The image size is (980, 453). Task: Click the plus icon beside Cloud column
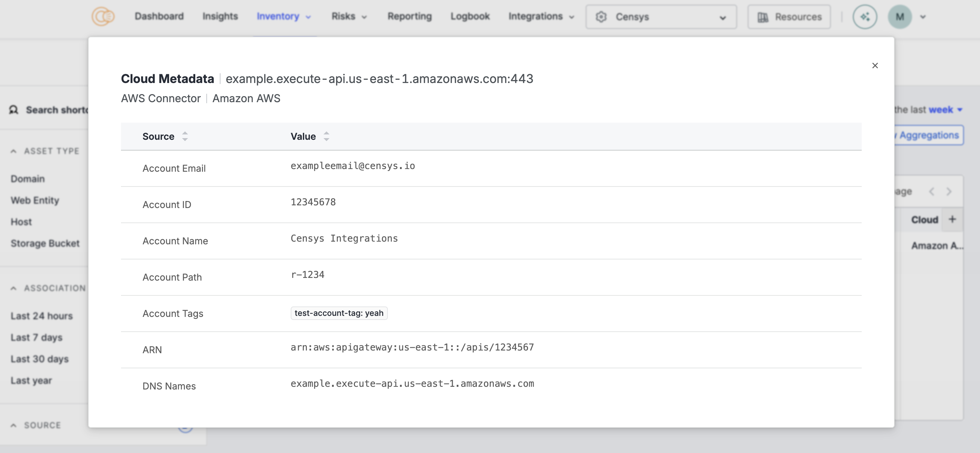tap(952, 219)
